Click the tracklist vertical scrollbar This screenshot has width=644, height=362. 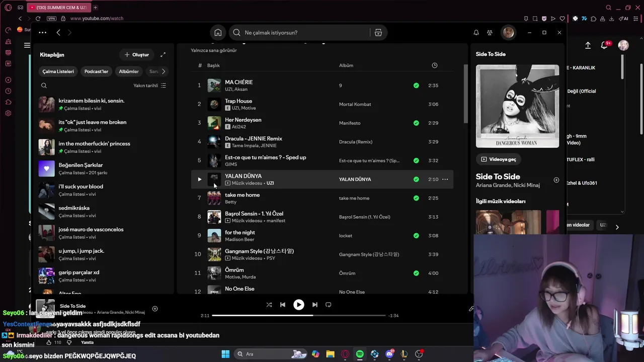[466, 94]
